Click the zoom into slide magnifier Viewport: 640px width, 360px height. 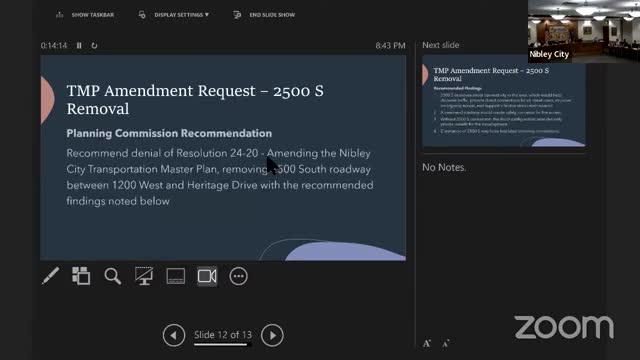[x=112, y=276]
